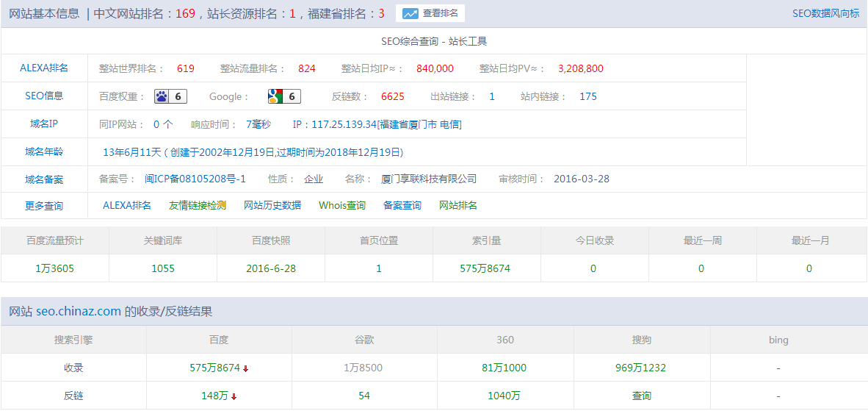Open ICP record 闽ICP备08105208号-1
Image resolution: width=868 pixels, height=411 pixels.
[x=195, y=179]
